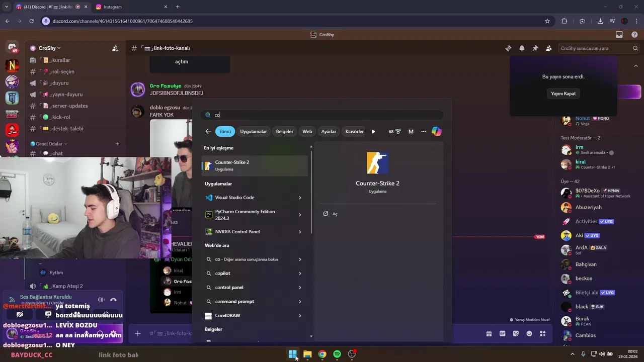
Task: Open the M account avatar in search
Action: pyautogui.click(x=411, y=131)
